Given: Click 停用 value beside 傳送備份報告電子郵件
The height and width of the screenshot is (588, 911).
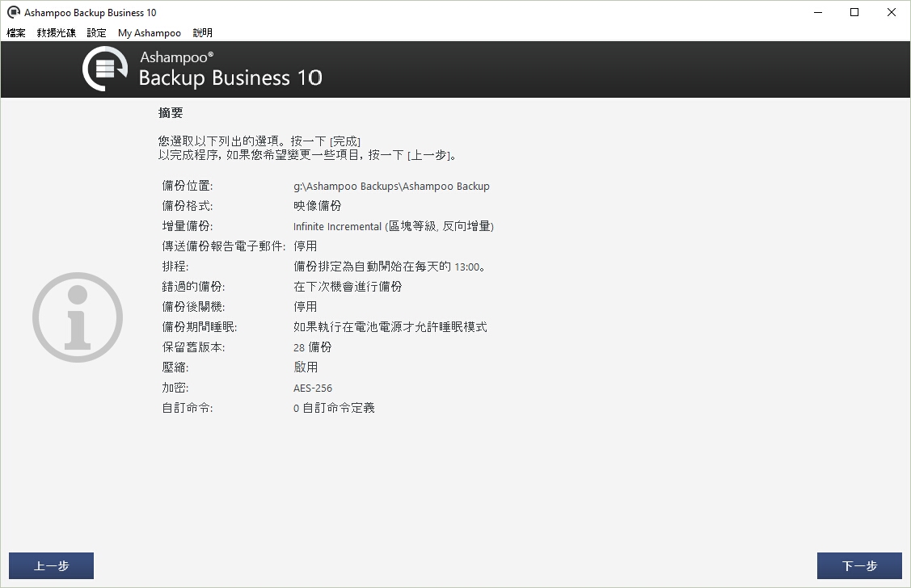Looking at the screenshot, I should [305, 246].
